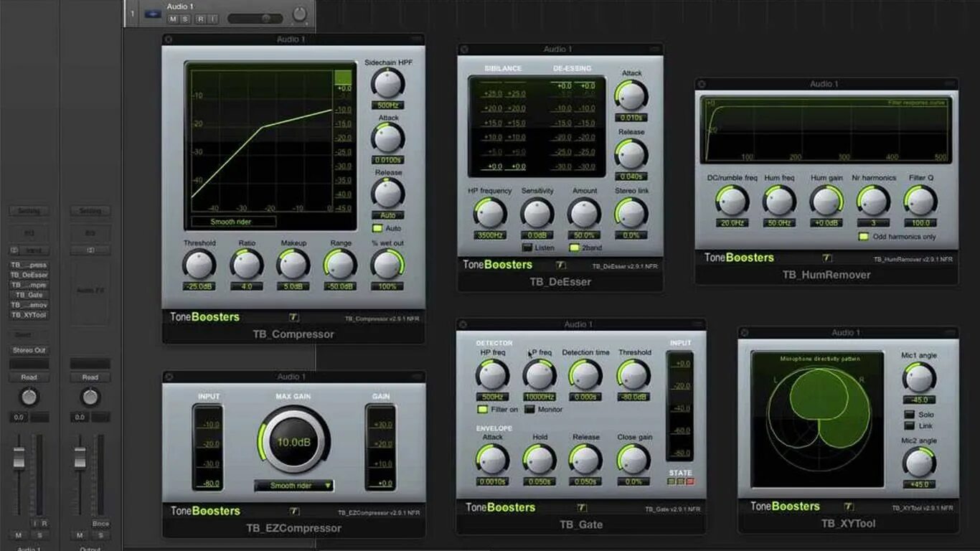Solo the Audio 1 track header S button
The width and height of the screenshot is (980, 551).
coord(185,19)
